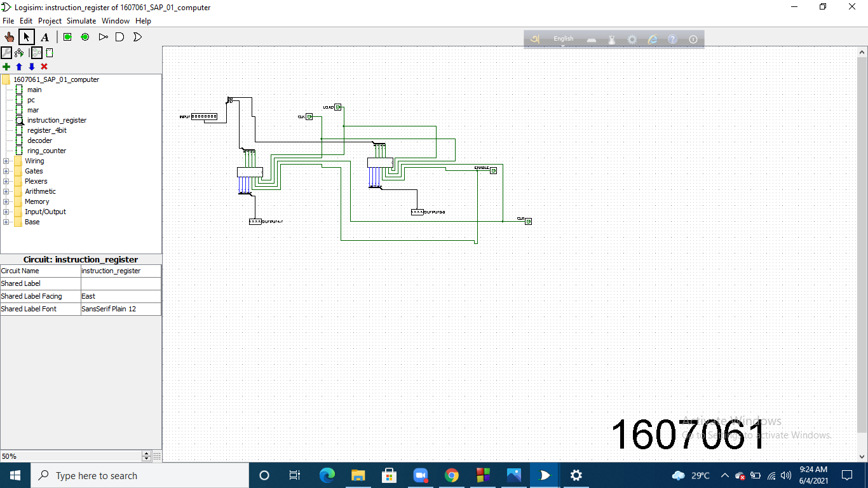The image size is (868, 488).
Task: Select the Text tool
Action: tap(44, 37)
